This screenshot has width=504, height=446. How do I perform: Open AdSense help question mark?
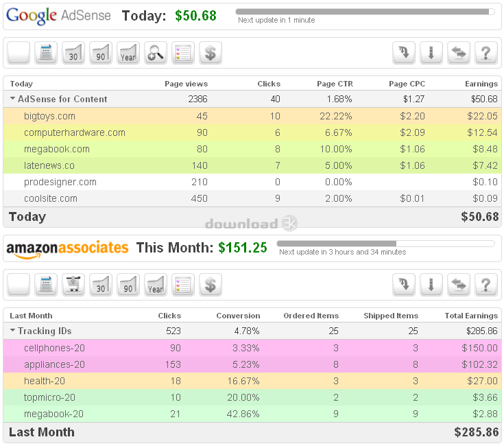tap(486, 52)
